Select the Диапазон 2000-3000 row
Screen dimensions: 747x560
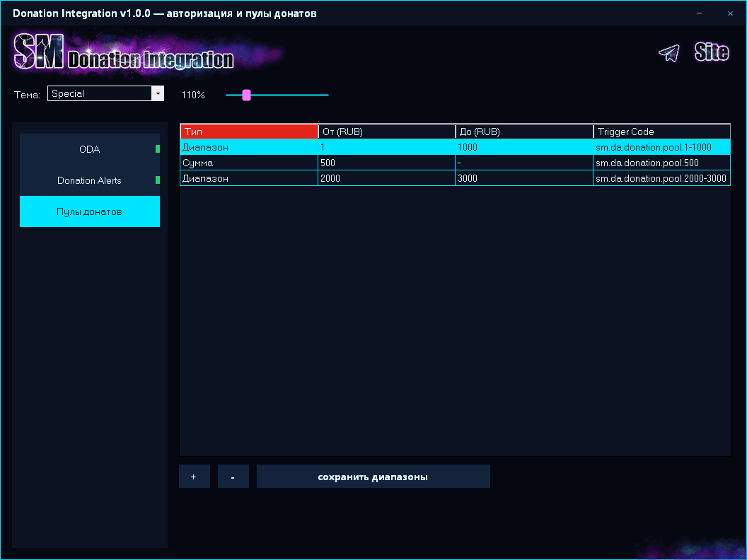(455, 179)
